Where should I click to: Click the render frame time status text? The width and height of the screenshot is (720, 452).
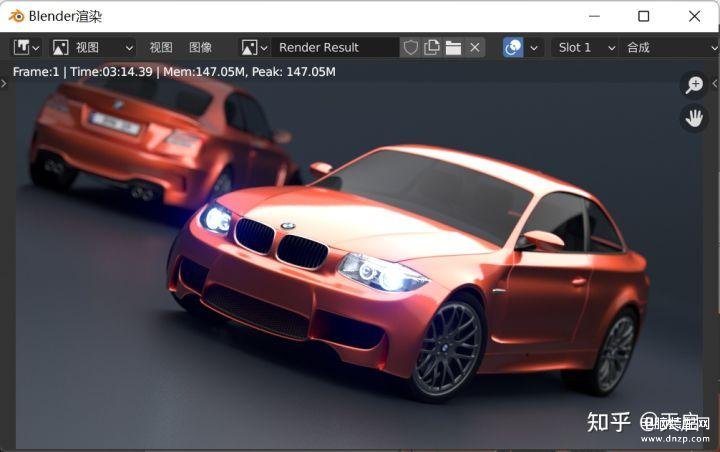pos(174,72)
